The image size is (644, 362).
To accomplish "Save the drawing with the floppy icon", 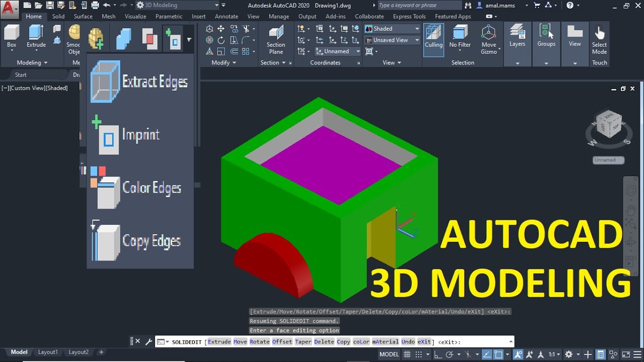I will (x=49, y=6).
